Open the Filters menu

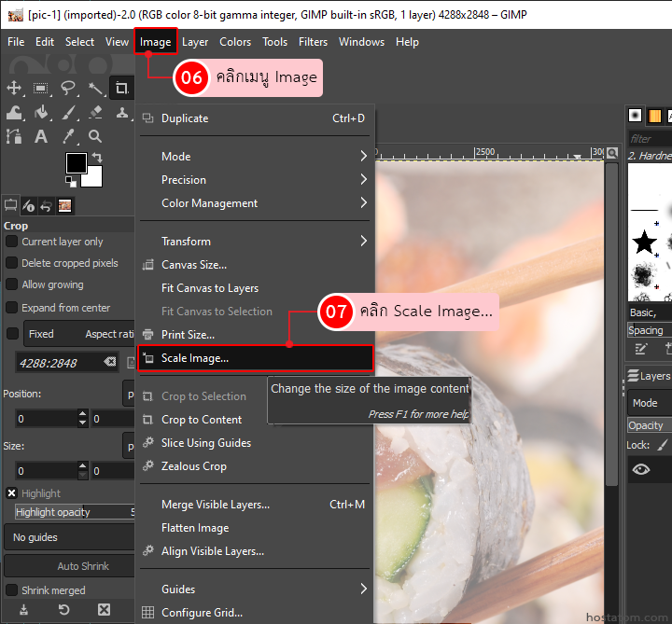(x=313, y=42)
